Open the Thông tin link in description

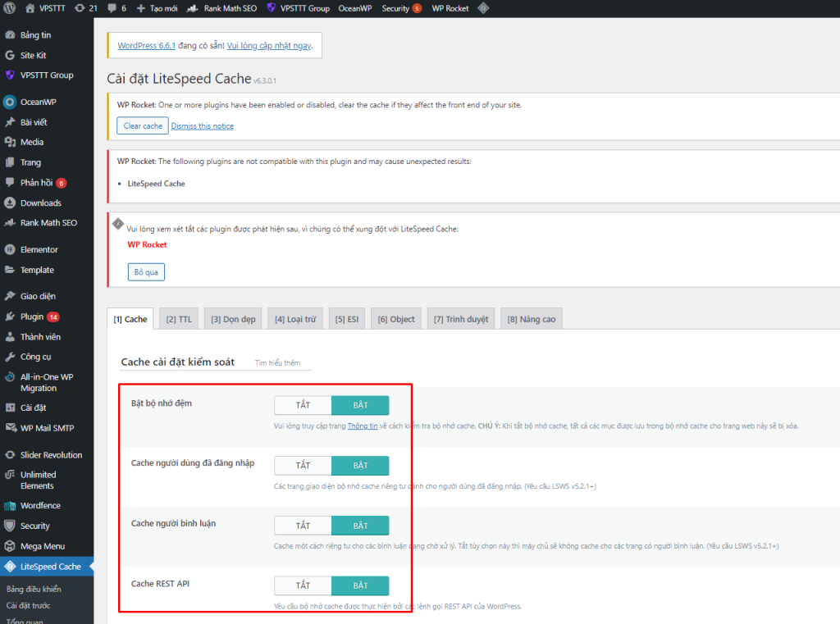(363, 426)
